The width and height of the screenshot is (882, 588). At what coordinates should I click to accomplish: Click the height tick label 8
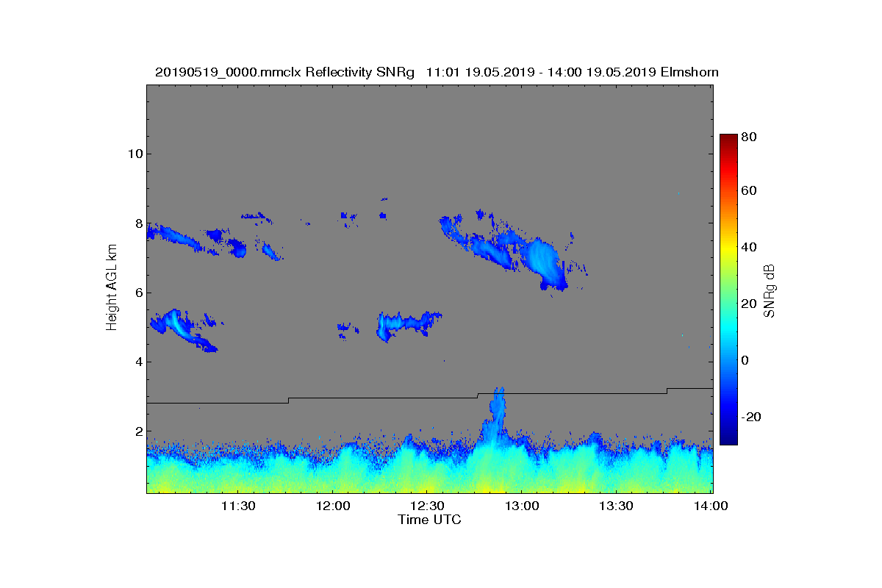pos(137,223)
